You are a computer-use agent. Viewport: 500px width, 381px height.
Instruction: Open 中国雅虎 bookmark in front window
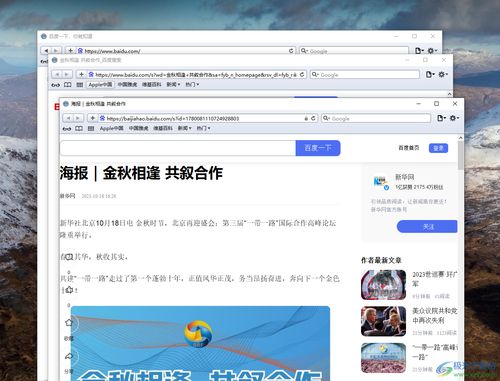[138, 128]
